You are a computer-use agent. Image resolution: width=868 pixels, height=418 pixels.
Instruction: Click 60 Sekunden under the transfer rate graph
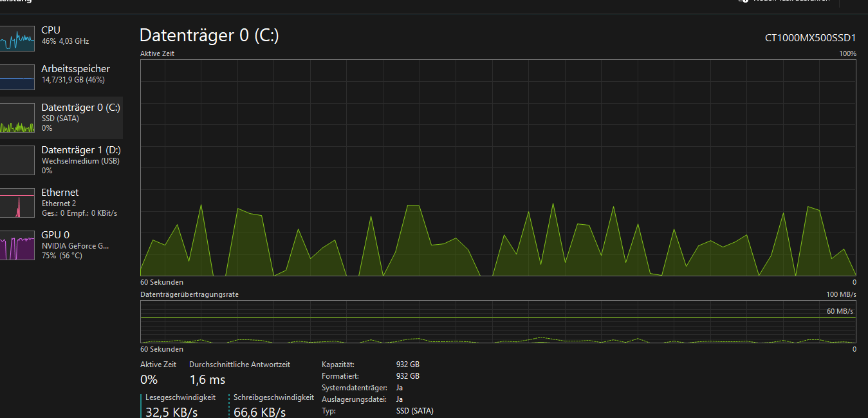pos(162,349)
